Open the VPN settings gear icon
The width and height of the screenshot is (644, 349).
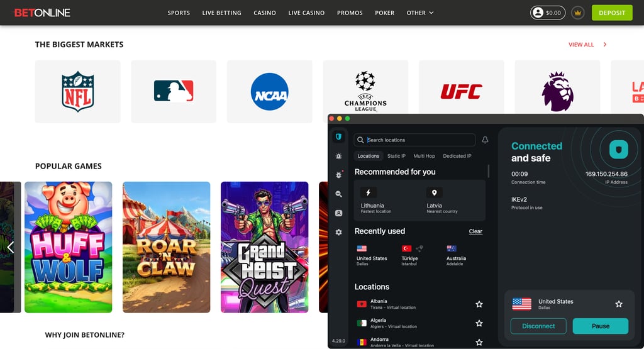(338, 232)
